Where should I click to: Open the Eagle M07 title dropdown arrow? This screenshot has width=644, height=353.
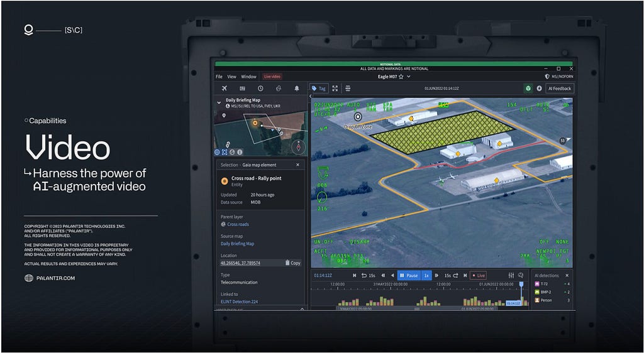tap(409, 77)
